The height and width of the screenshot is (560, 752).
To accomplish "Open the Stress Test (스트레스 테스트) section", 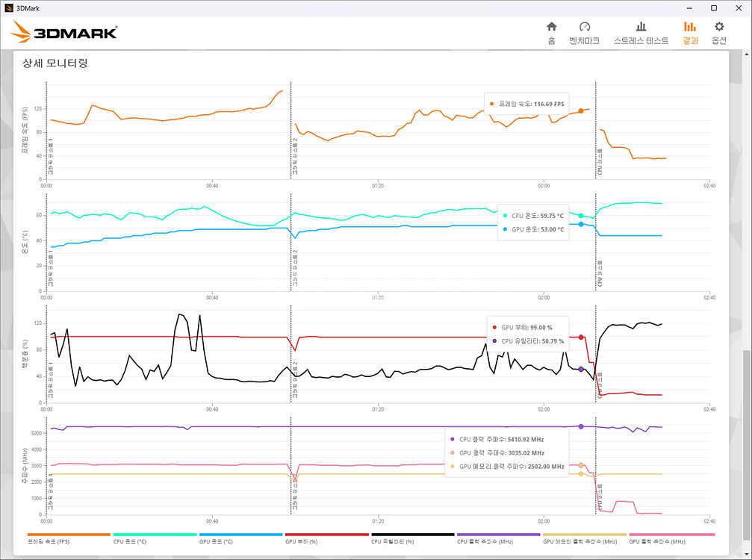I will [641, 33].
